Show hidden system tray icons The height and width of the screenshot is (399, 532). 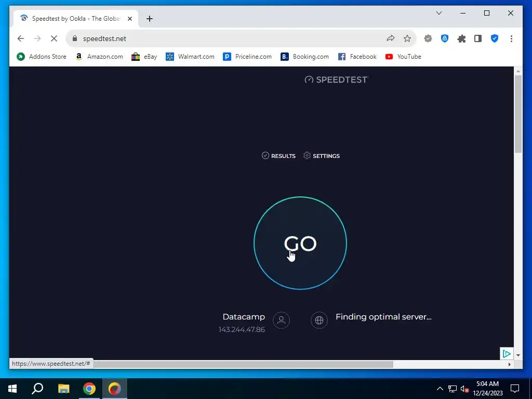[x=440, y=389]
